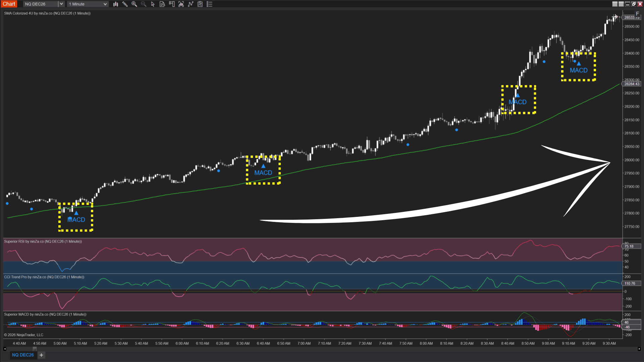Click the first gray window-link button in the title bar
This screenshot has width=644, height=362.
pos(615,4)
